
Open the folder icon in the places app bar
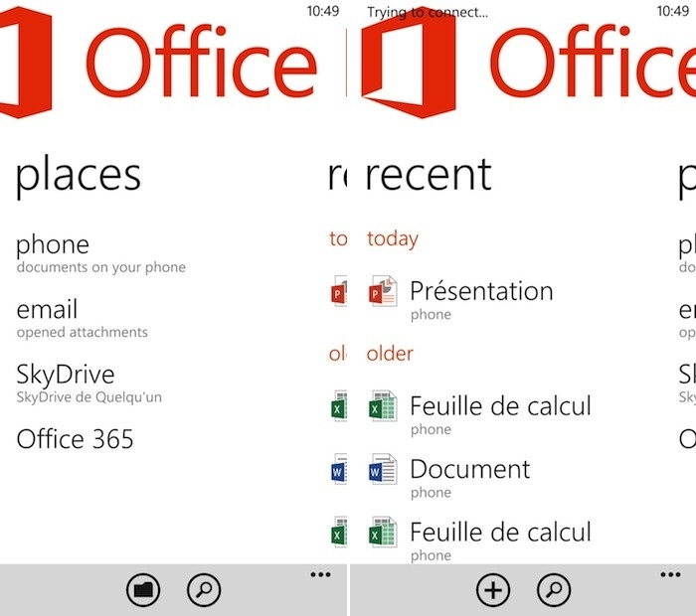point(143,590)
